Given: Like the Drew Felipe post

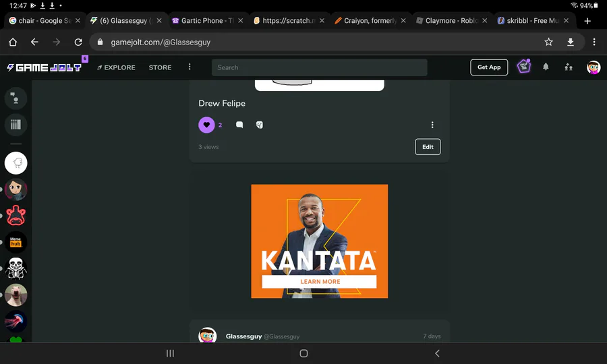Looking at the screenshot, I should pos(206,125).
